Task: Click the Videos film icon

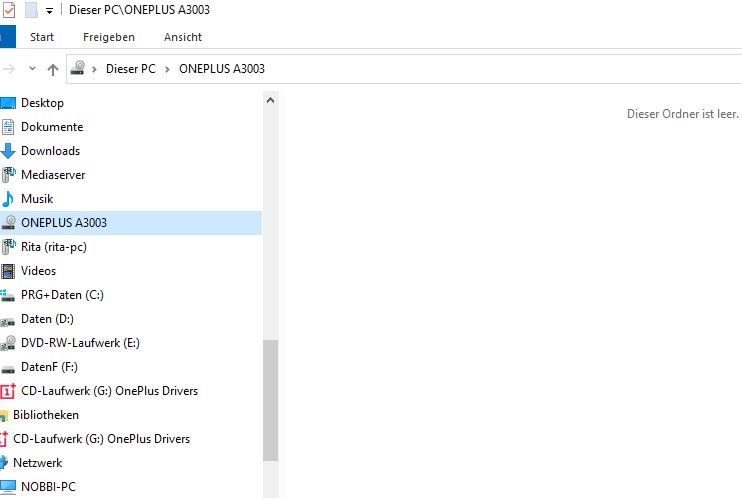Action: (8, 271)
